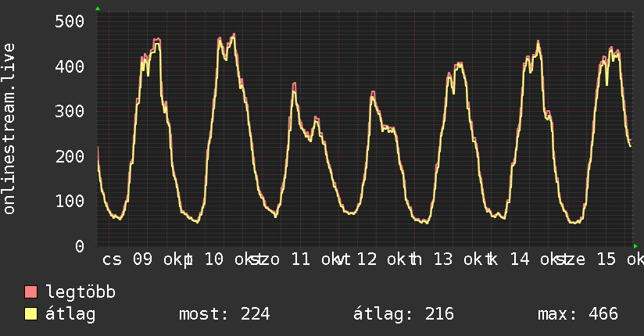Click the green arrow ending the x-axis
Screen dimensions: 644x336
coord(635,246)
